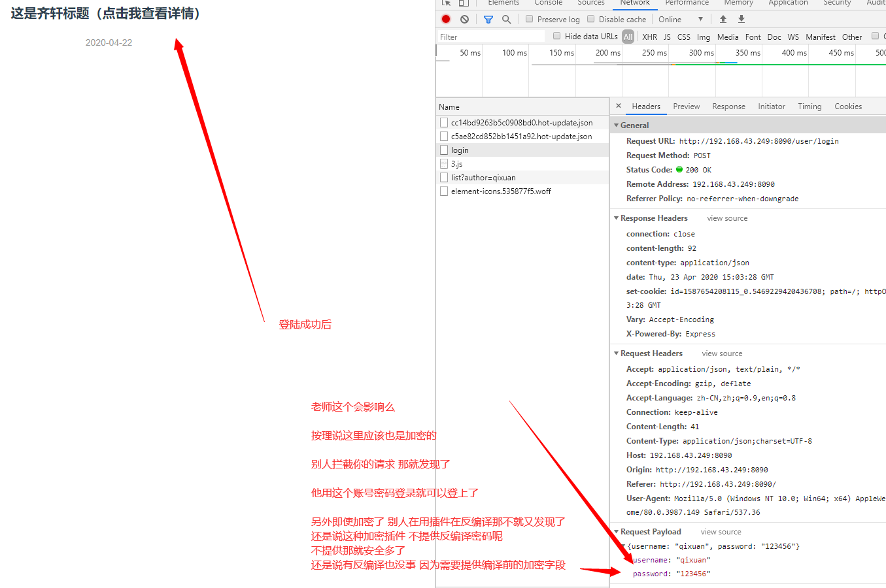Click the script icon beside 3.js
This screenshot has width=886, height=588.
point(444,164)
